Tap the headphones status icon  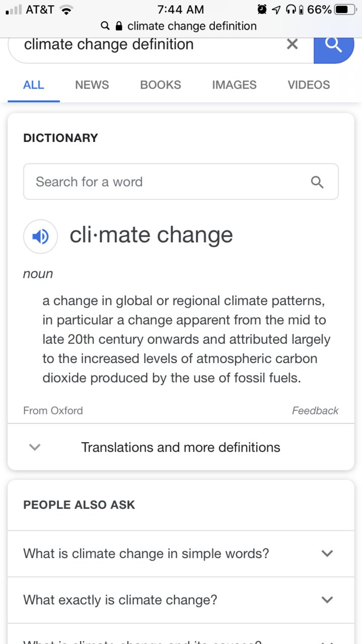tap(291, 10)
